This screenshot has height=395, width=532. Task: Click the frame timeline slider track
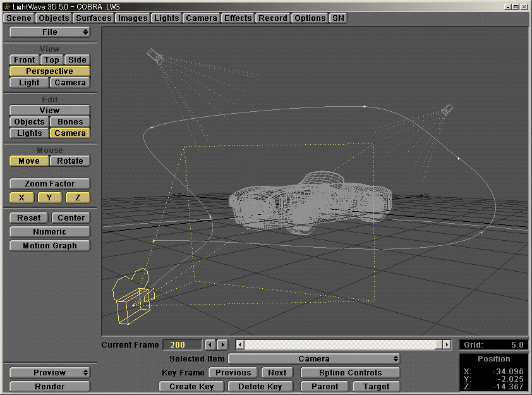tap(341, 345)
